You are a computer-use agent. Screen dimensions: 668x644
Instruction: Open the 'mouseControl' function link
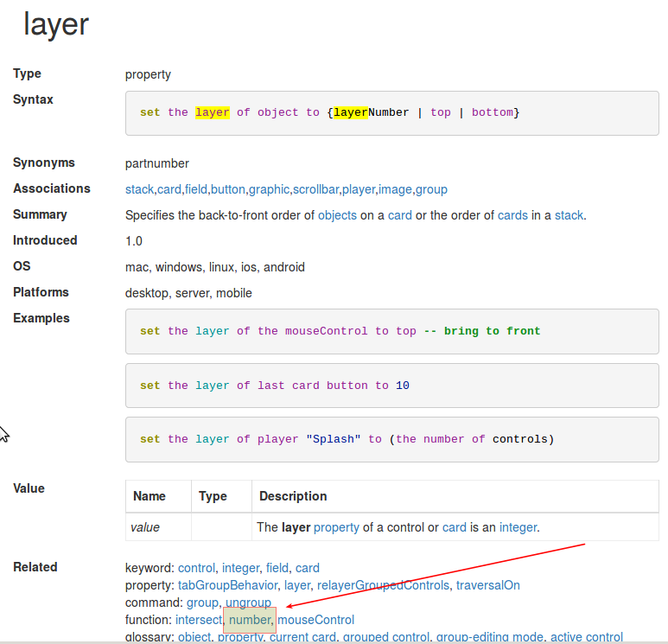315,620
